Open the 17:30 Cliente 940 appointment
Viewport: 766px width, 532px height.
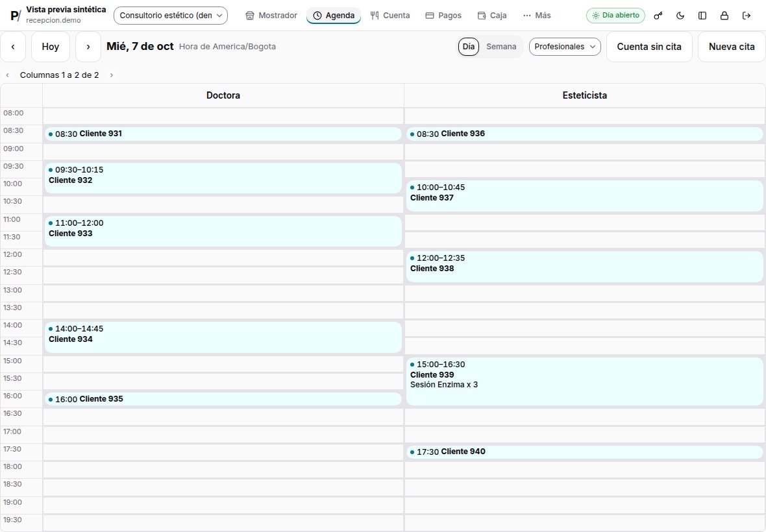(585, 452)
